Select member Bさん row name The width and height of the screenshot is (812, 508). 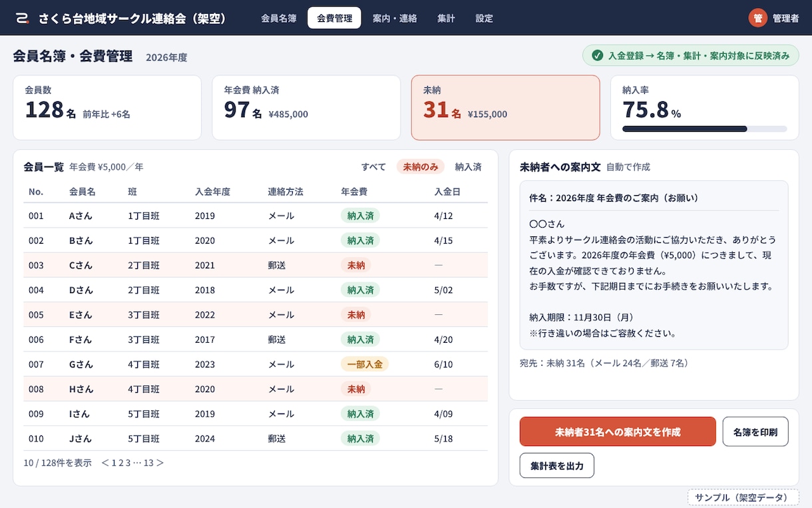coord(81,240)
